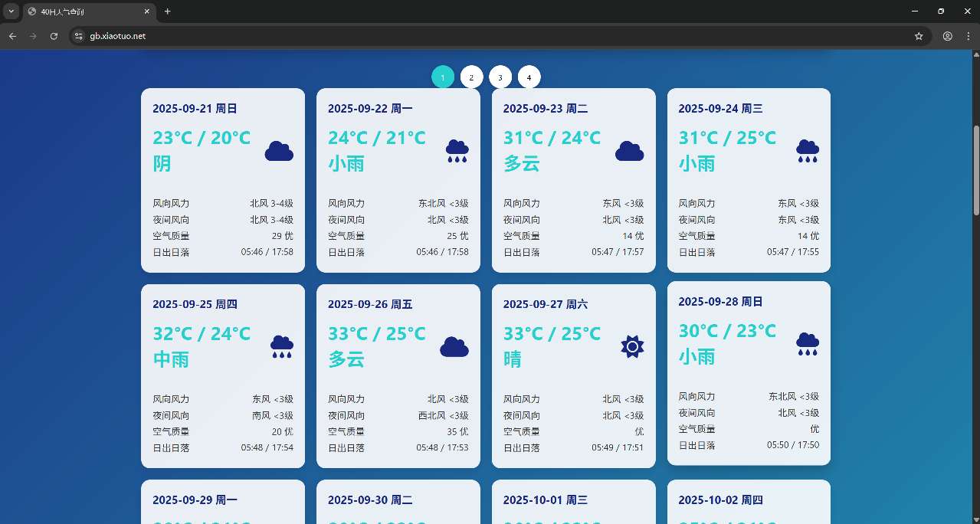The image size is (980, 524).
Task: Click the cloudy weather icon on 2025-09-21 card
Action: click(279, 151)
